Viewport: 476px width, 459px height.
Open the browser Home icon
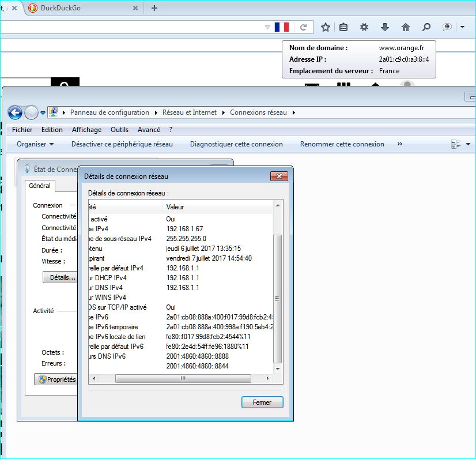click(x=405, y=27)
